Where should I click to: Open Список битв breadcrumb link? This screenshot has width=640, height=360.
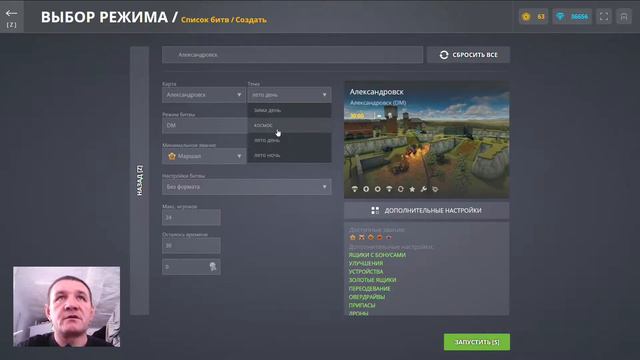click(x=205, y=20)
